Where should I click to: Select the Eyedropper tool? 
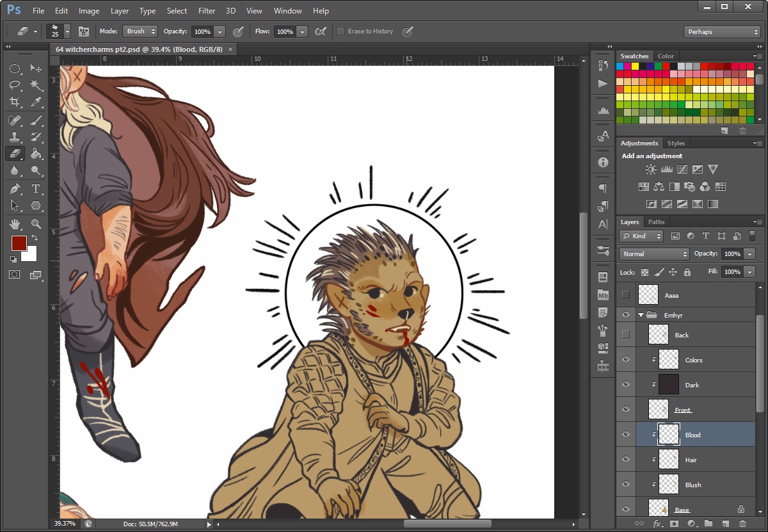coord(36,102)
